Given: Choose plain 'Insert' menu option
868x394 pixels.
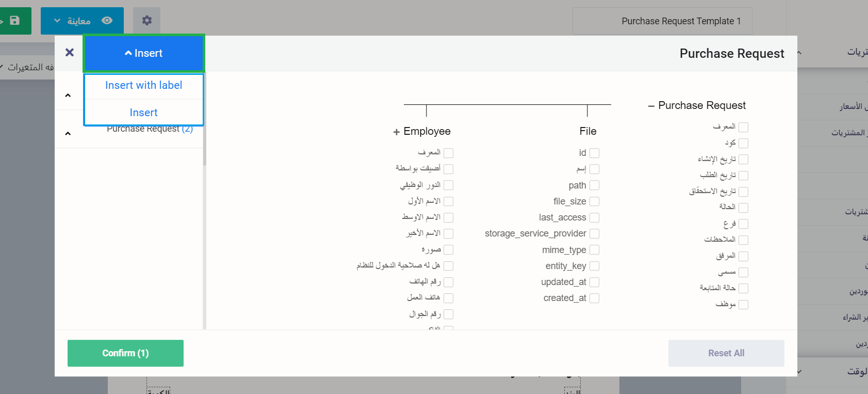Looking at the screenshot, I should pyautogui.click(x=144, y=113).
